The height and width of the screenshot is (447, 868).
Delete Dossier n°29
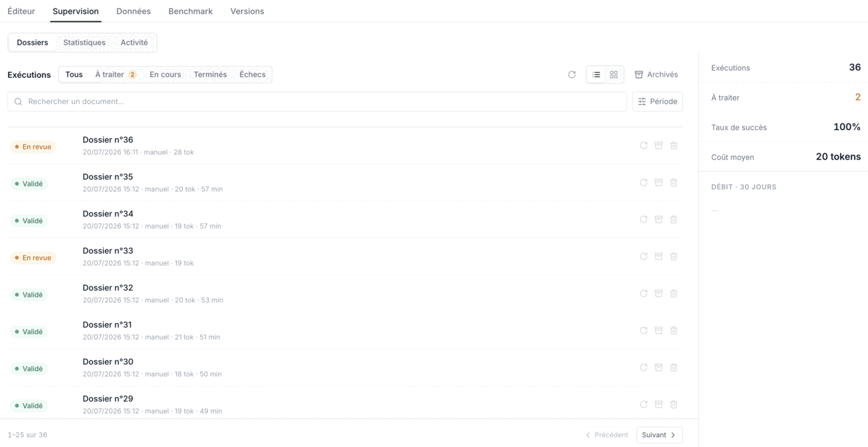[x=674, y=405]
